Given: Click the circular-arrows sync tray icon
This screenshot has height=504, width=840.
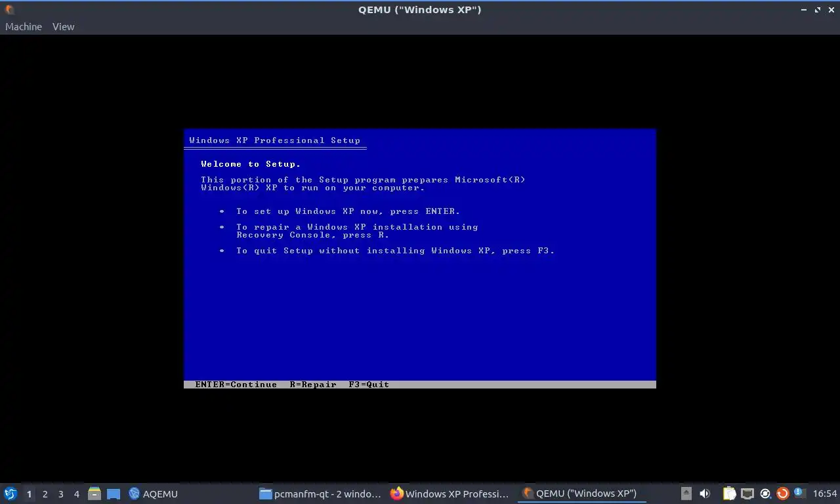Looking at the screenshot, I should pyautogui.click(x=765, y=493).
